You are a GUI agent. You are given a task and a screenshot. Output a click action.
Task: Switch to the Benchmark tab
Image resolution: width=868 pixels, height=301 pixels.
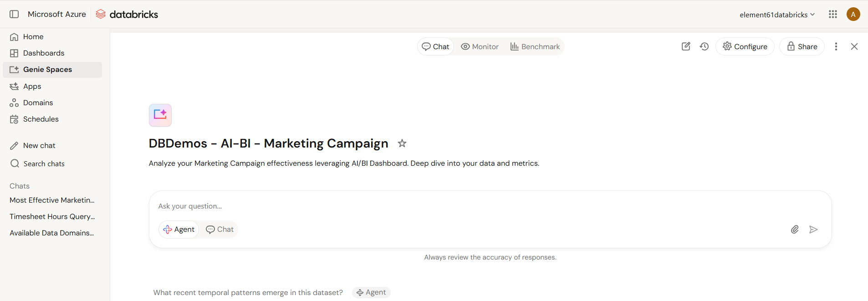coord(535,46)
